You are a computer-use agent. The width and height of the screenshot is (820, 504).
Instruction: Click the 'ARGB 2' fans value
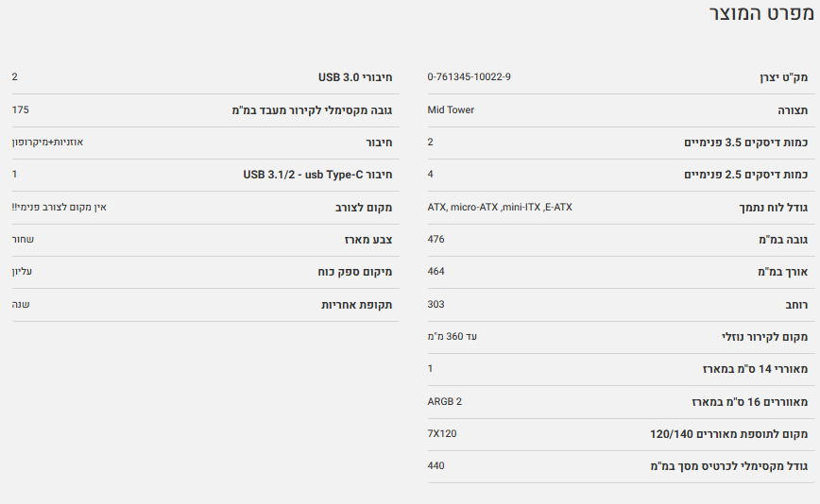coord(445,401)
